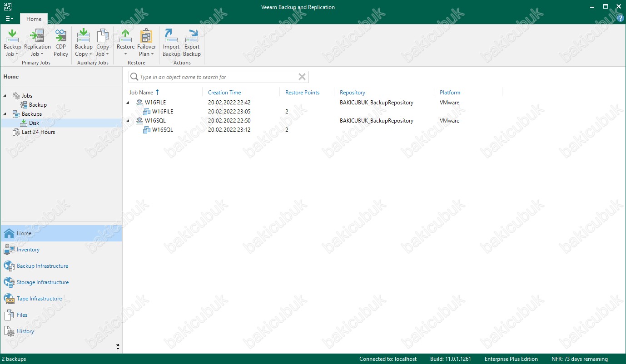Open the main hamburger menu
This screenshot has height=364, width=626.
pos(9,19)
